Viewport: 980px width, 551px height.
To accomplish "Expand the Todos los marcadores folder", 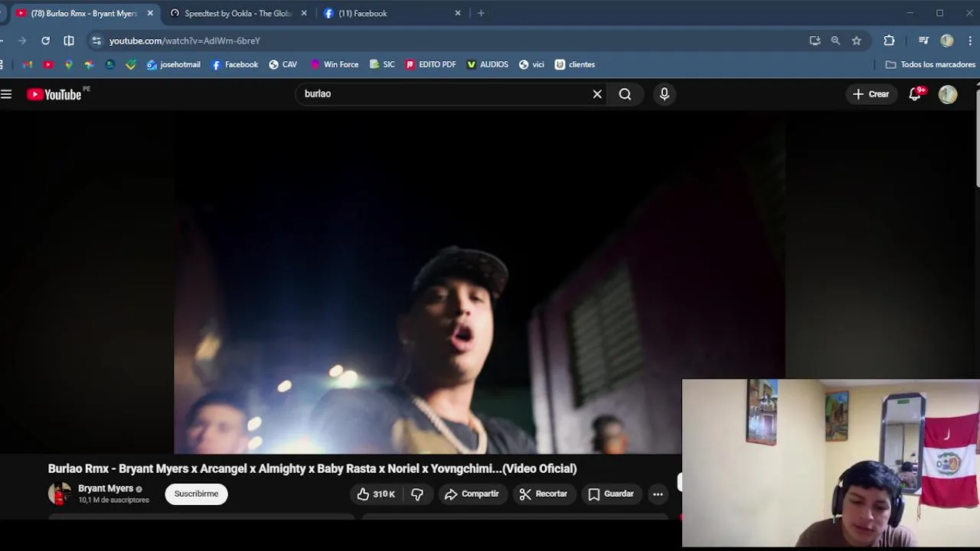I will click(x=930, y=64).
